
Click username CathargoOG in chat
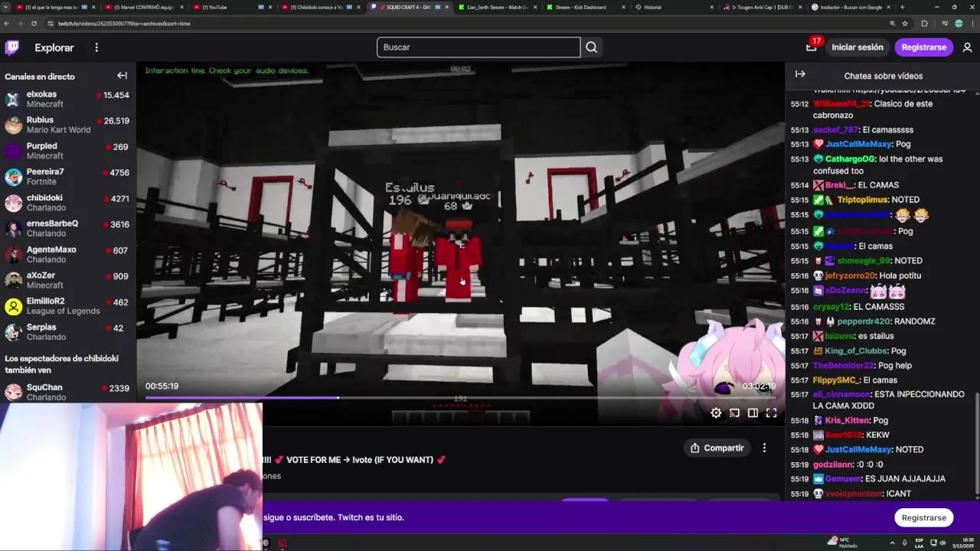pyautogui.click(x=850, y=159)
